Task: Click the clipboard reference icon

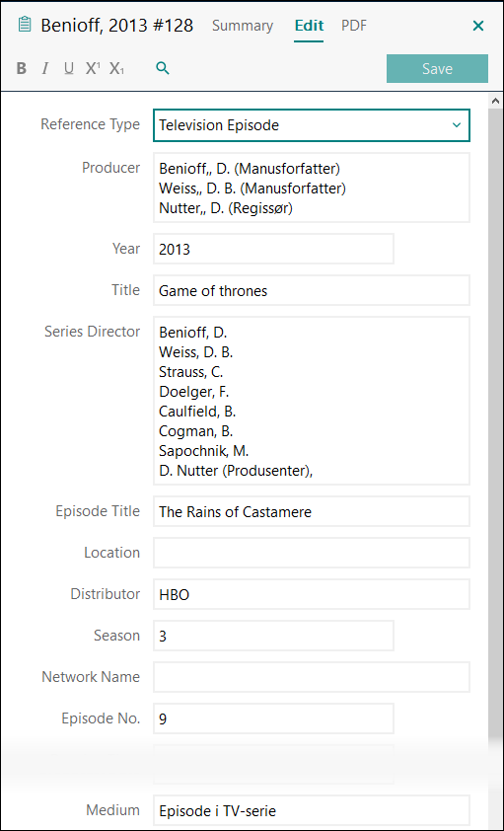Action: tap(25, 25)
